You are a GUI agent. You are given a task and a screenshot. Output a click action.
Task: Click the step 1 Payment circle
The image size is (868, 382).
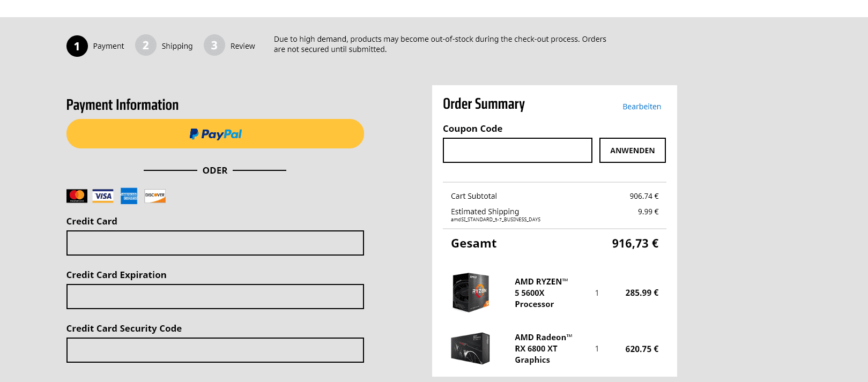tap(77, 46)
